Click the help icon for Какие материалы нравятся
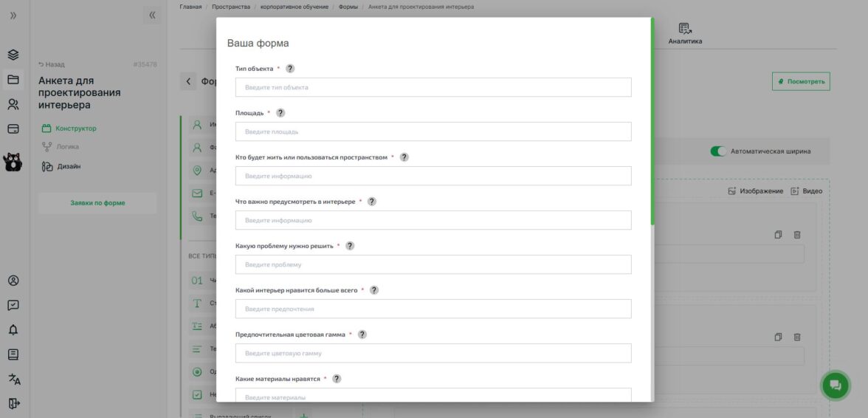Image resolution: width=868 pixels, height=418 pixels. (337, 379)
